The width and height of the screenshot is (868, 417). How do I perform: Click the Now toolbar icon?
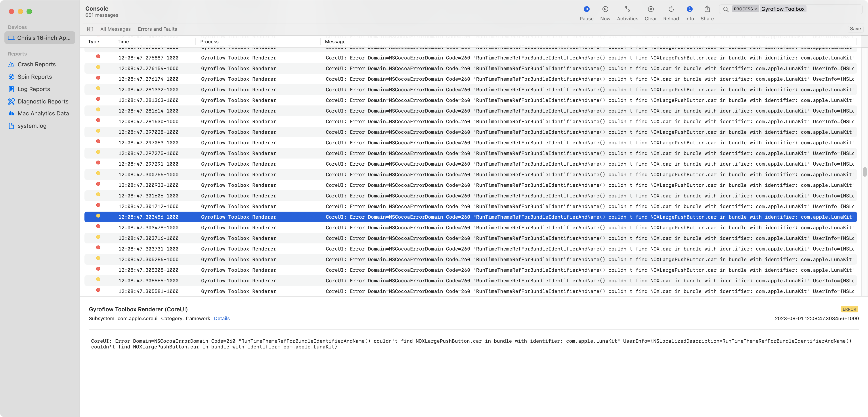click(605, 10)
